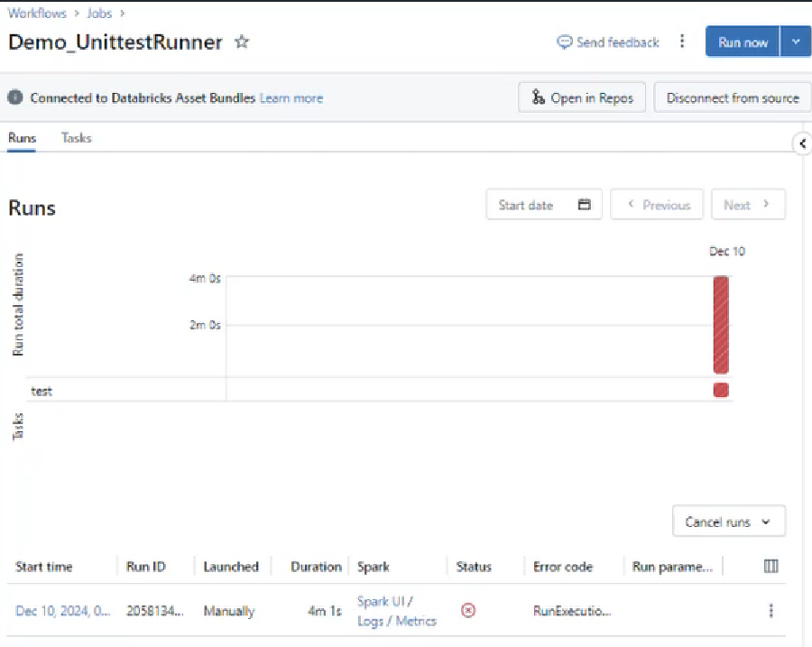Open the Spark UI link
Image resolution: width=812 pixels, height=647 pixels.
(381, 601)
